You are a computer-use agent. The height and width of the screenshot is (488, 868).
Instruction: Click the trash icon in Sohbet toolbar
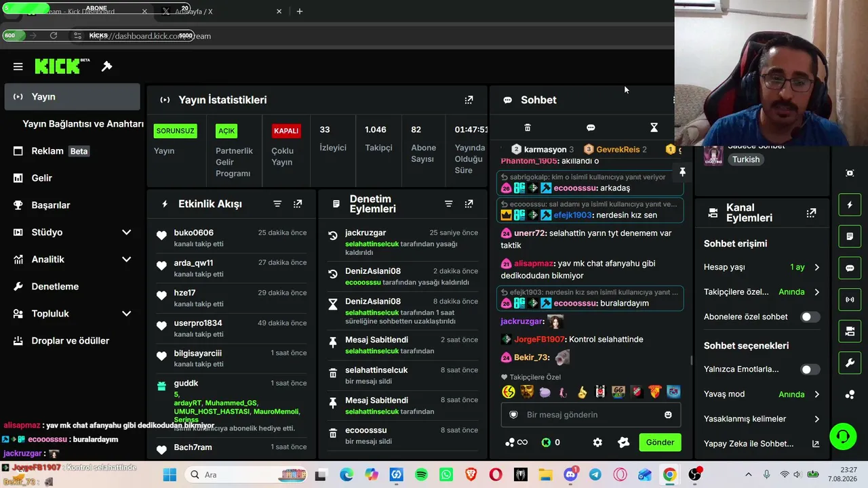pyautogui.click(x=528, y=127)
